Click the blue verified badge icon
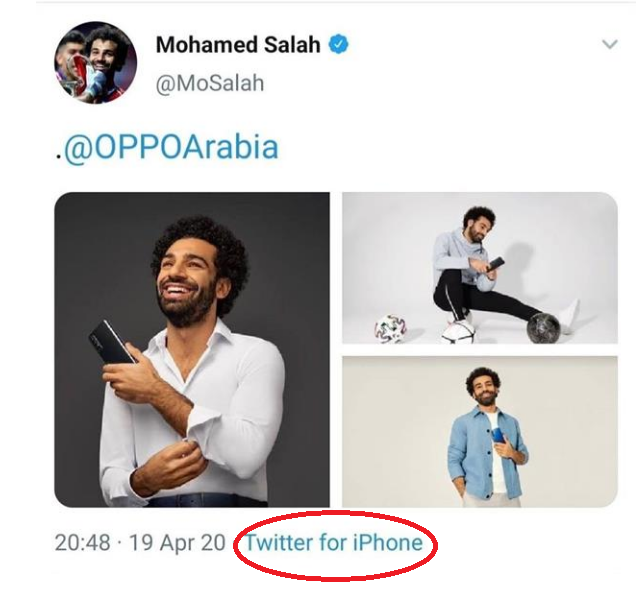 (x=339, y=45)
